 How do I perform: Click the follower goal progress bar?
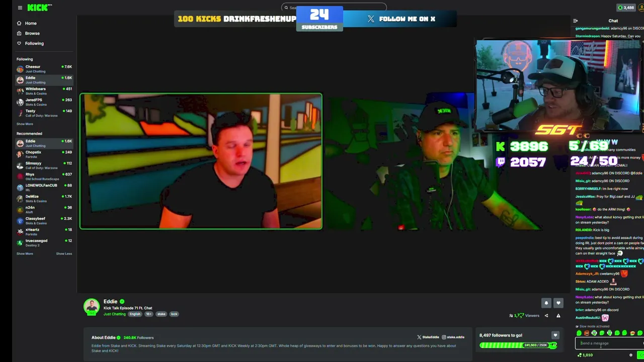click(518, 345)
